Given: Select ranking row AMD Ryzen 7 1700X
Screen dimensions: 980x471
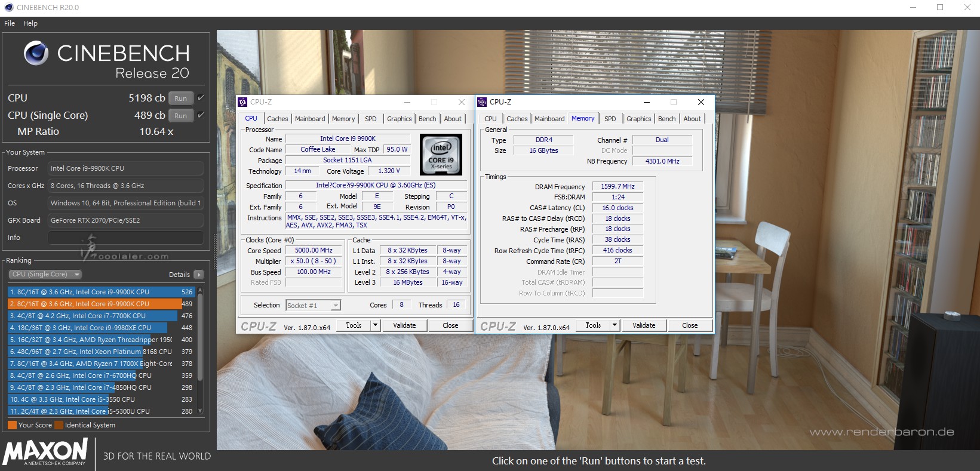Looking at the screenshot, I should 102,364.
